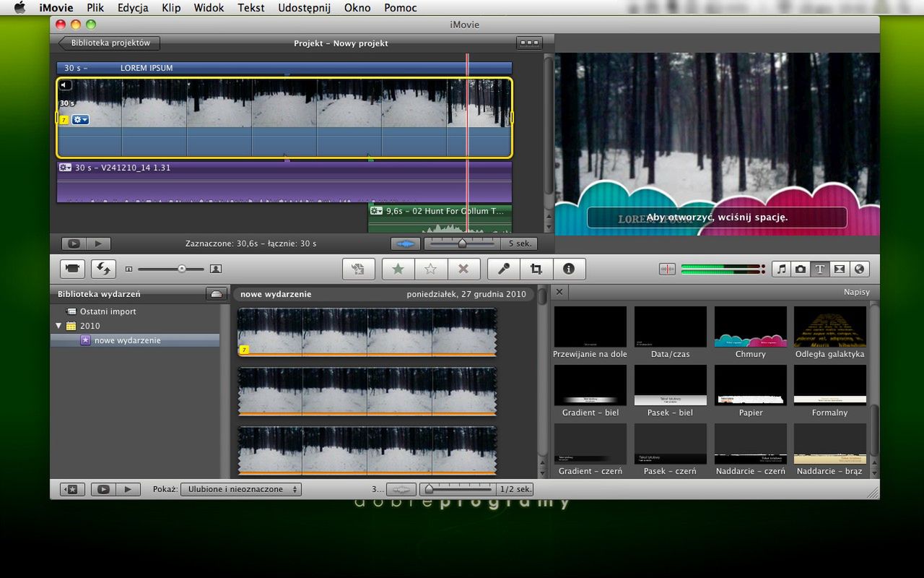Screen dimensions: 924x578
Task: Mark selection as favorite with filled star
Action: [x=398, y=269]
